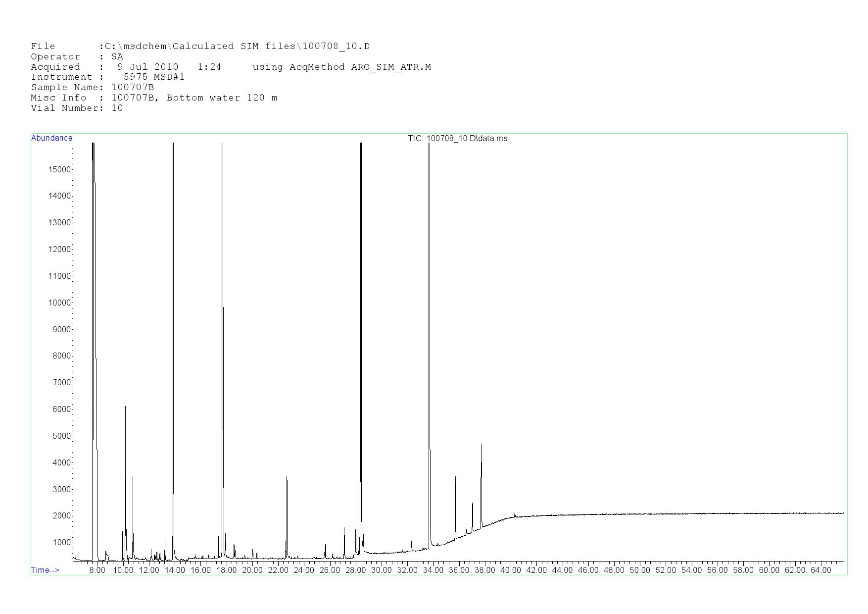The width and height of the screenshot is (868, 614).
Task: Click the Sample Name 100707B line
Action: (92, 88)
